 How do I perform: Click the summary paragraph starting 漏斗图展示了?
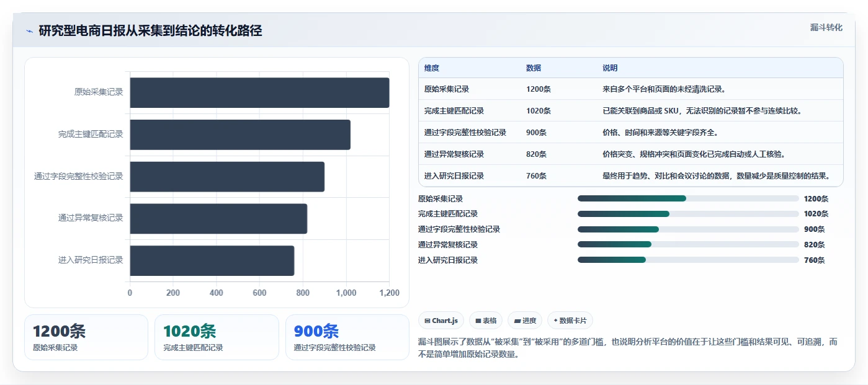coord(628,348)
